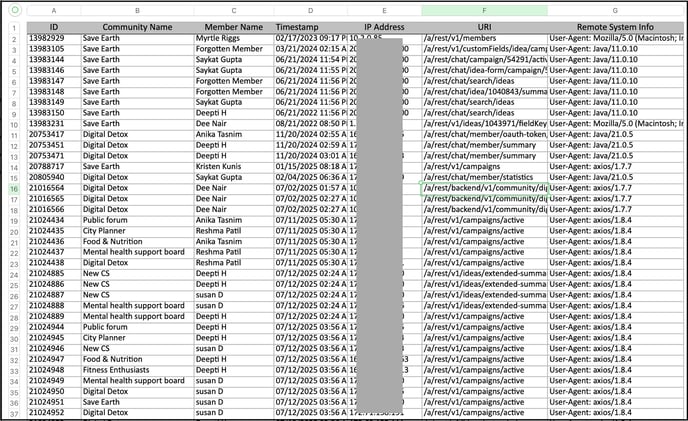Select ID cell 21024947
Image resolution: width=688 pixels, height=421 pixels.
(x=54, y=359)
